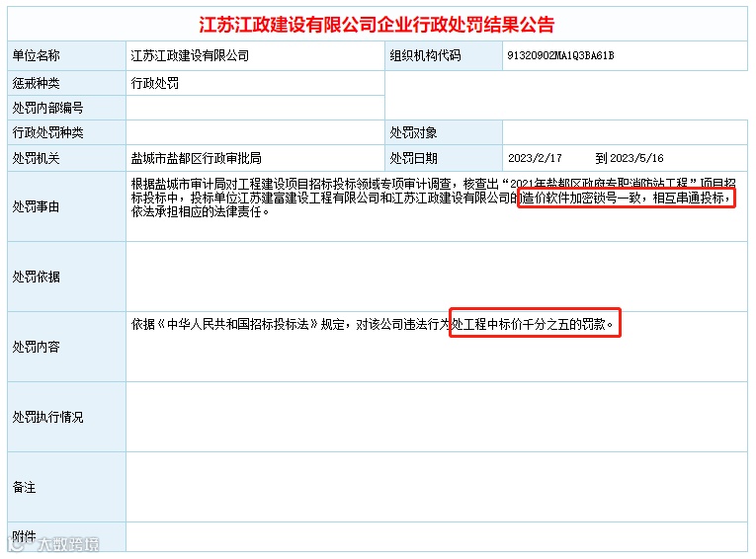The width and height of the screenshot is (756, 559).
Task: Select the value 盐城市盐都区行政审批局
Action: (197, 158)
